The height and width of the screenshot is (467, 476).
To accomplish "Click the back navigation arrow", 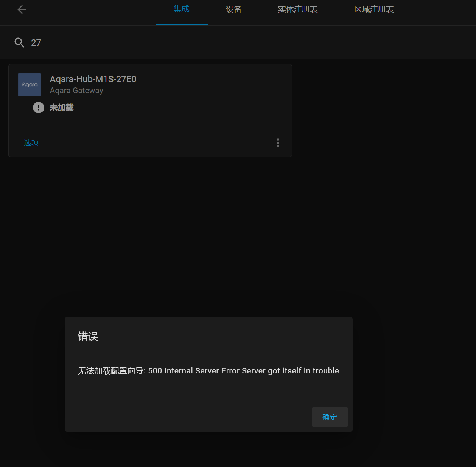I will [22, 9].
